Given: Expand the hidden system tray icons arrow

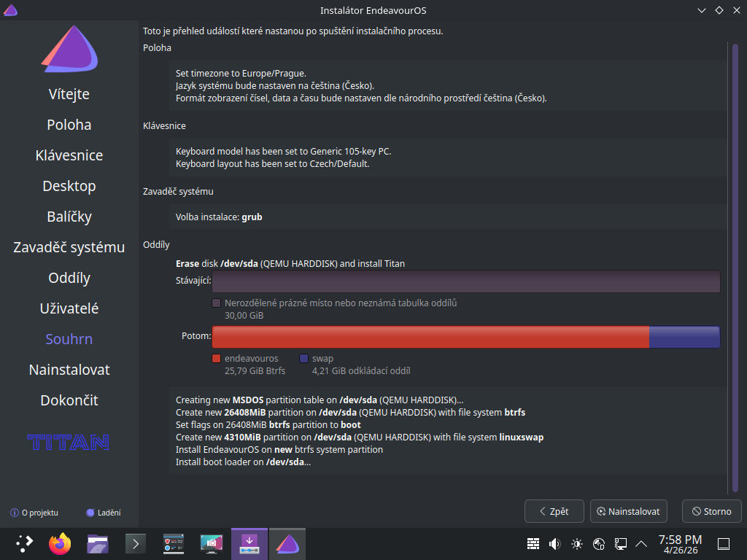Looking at the screenshot, I should point(642,543).
